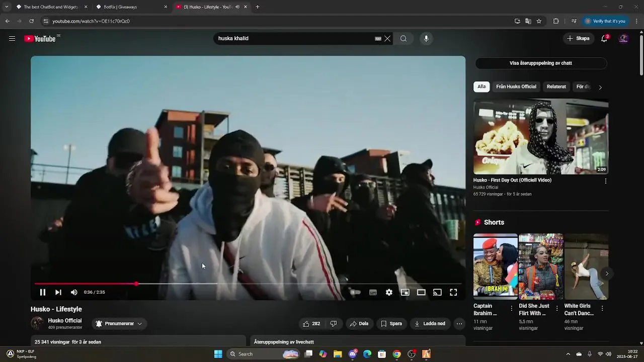Start voice search with the microphone
The height and width of the screenshot is (362, 644).
(x=426, y=39)
